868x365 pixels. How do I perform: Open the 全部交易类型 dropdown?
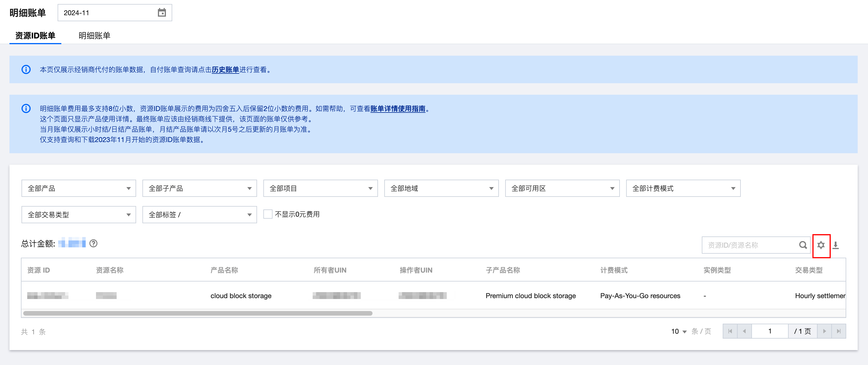(79, 215)
